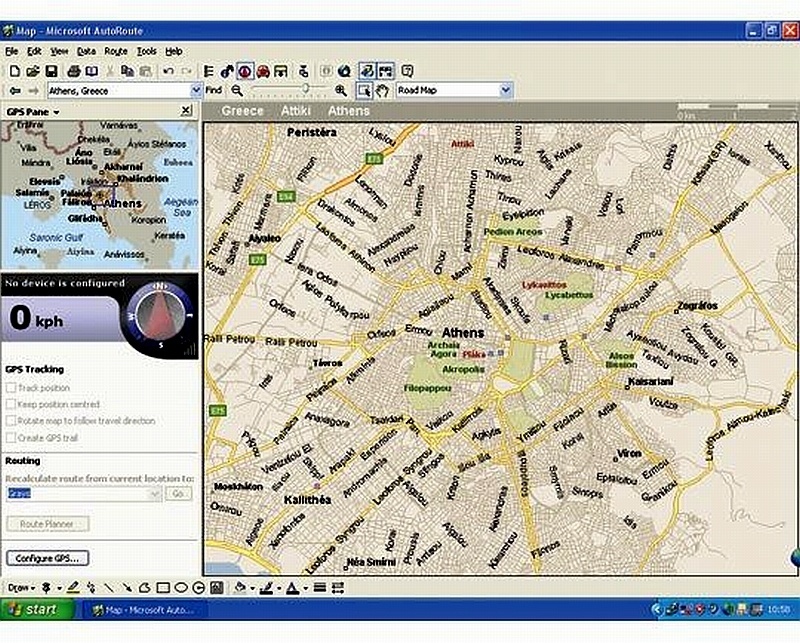Open the Fill Color dropdown arrow
Viewport: 800px width, 643px height.
coord(252,588)
